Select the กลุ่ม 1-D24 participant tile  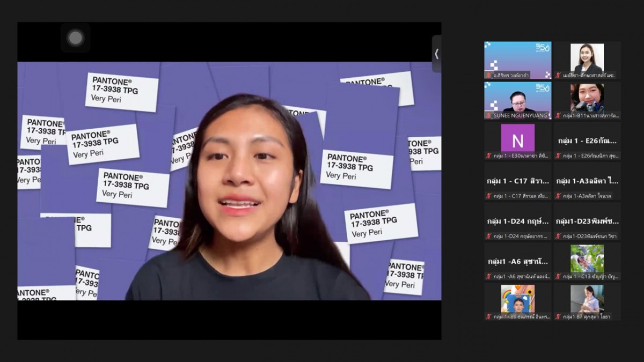click(x=518, y=221)
